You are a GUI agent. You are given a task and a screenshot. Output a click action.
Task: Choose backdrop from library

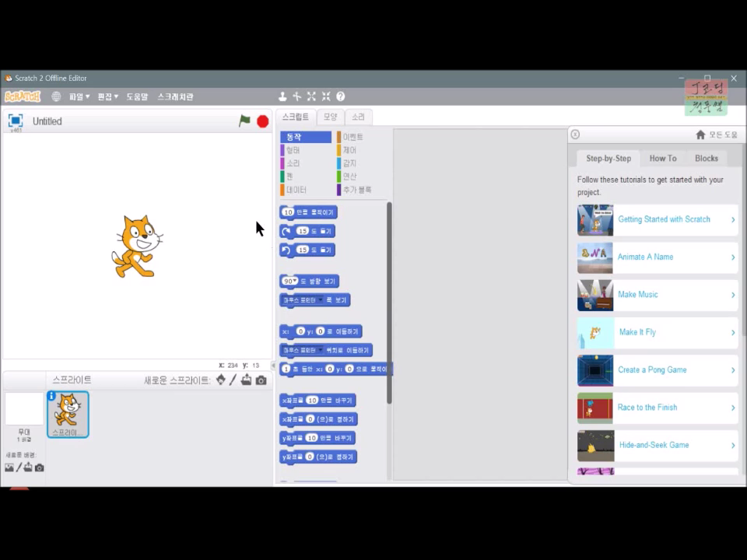point(9,467)
